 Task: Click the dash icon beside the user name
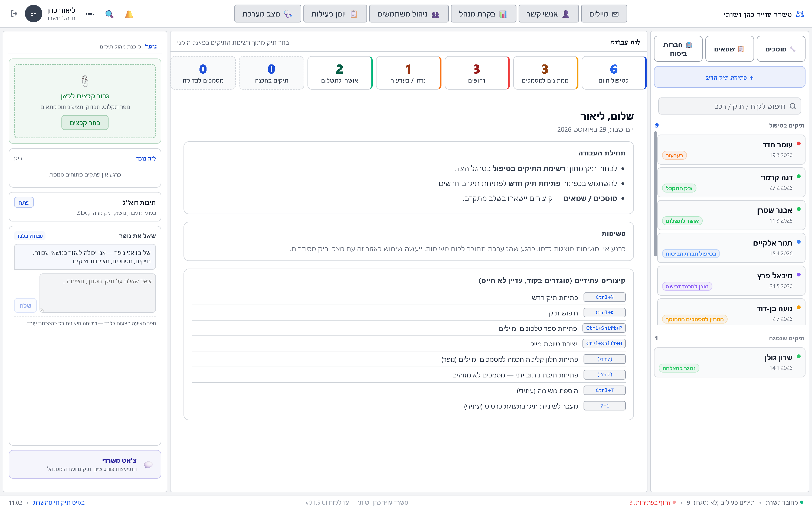point(90,14)
